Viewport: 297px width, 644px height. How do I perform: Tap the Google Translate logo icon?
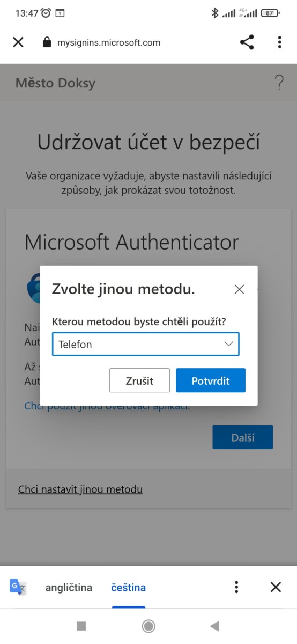pyautogui.click(x=18, y=587)
